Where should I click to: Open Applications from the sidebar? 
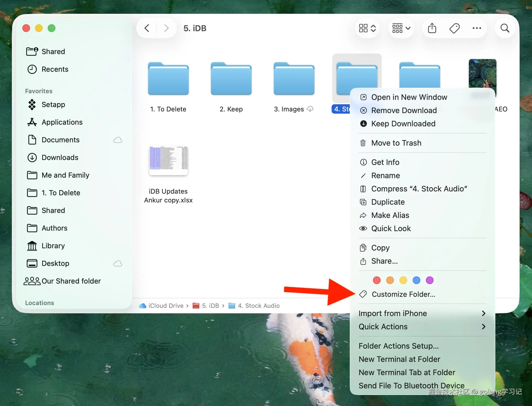[62, 122]
